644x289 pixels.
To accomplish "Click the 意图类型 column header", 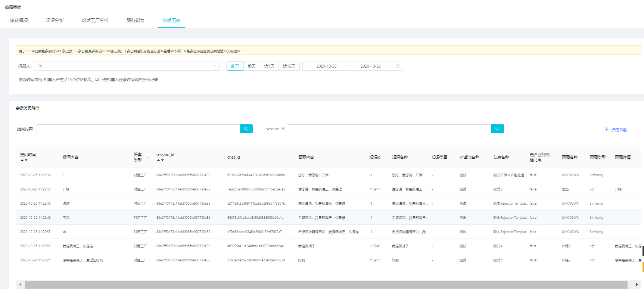I will point(598,157).
